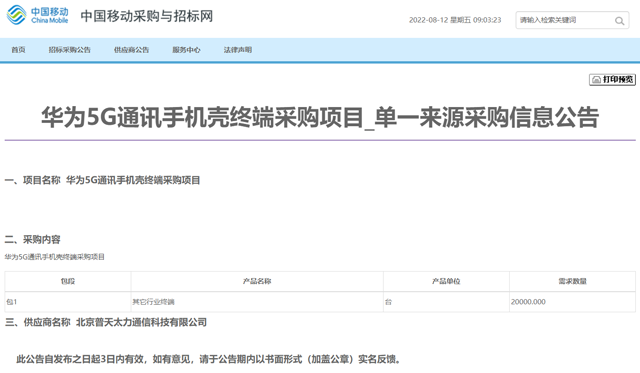Open the 法律声明 menu item

point(238,50)
